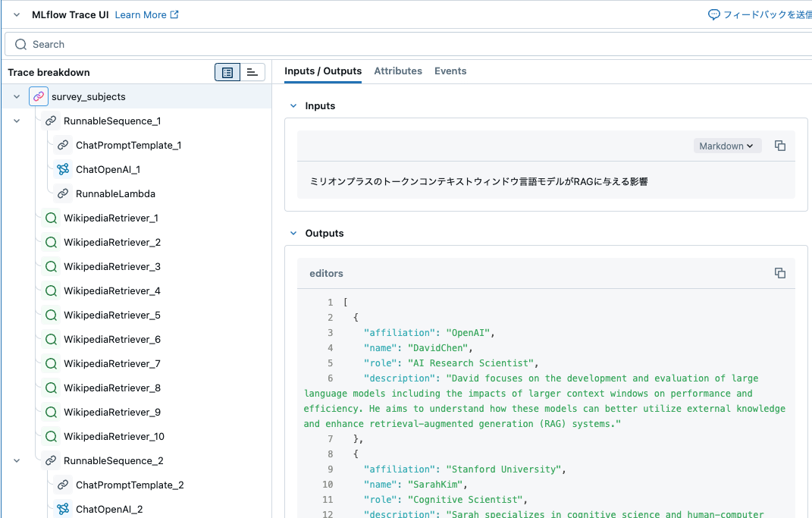Click the フィードバックを送信 feedback link
This screenshot has width=812, height=518.
[x=767, y=14]
